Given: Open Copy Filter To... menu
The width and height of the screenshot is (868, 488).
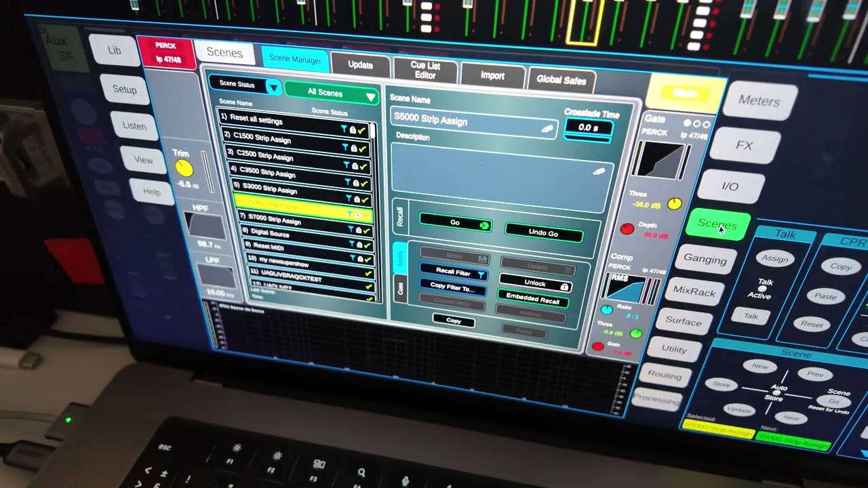Looking at the screenshot, I should pyautogui.click(x=452, y=288).
